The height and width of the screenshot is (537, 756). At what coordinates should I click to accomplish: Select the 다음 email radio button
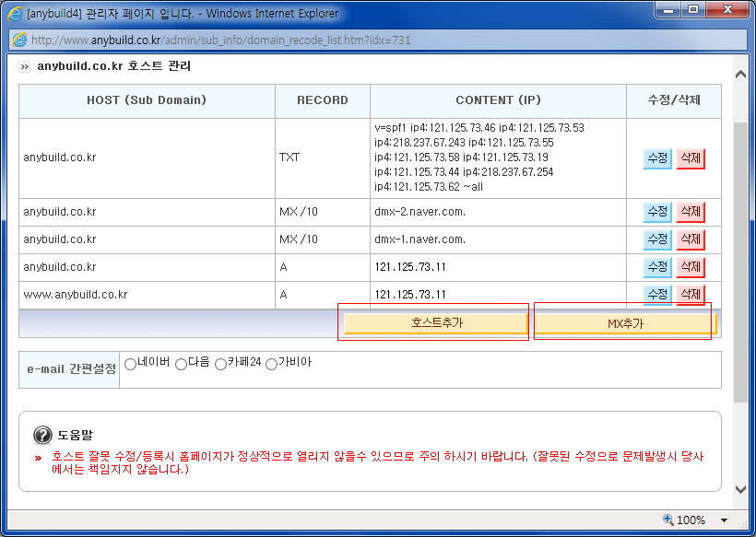[x=181, y=364]
